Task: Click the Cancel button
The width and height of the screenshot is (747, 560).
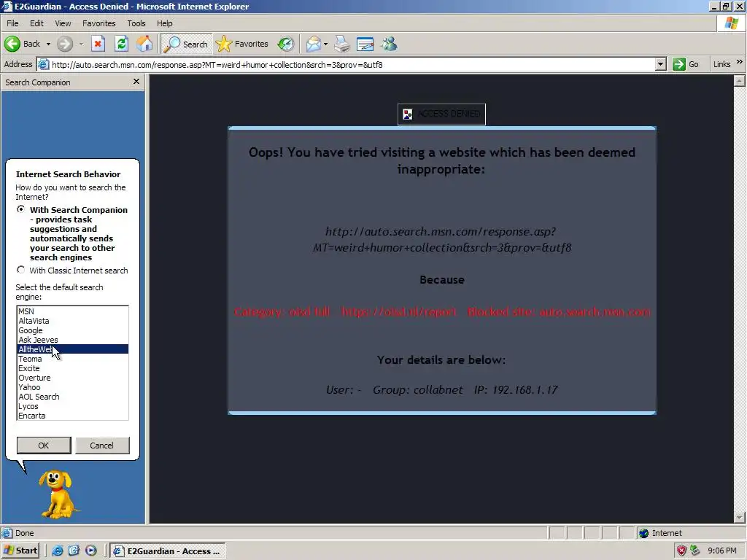Action: pos(102,446)
